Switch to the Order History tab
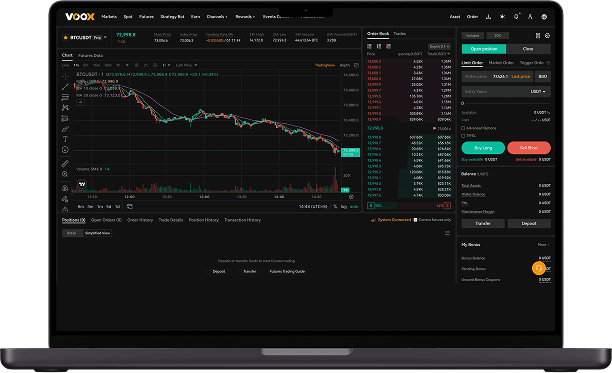 point(140,220)
